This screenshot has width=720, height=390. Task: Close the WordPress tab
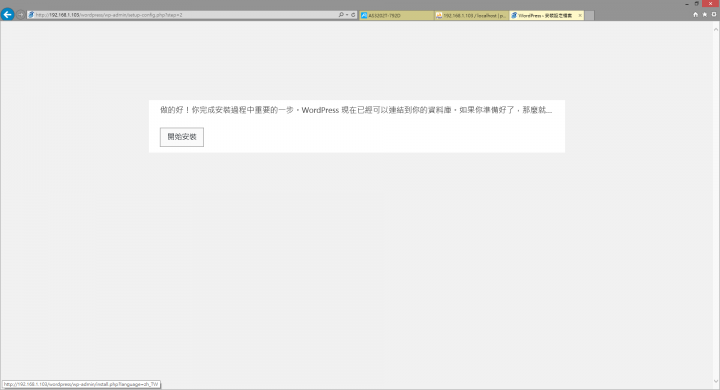580,15
